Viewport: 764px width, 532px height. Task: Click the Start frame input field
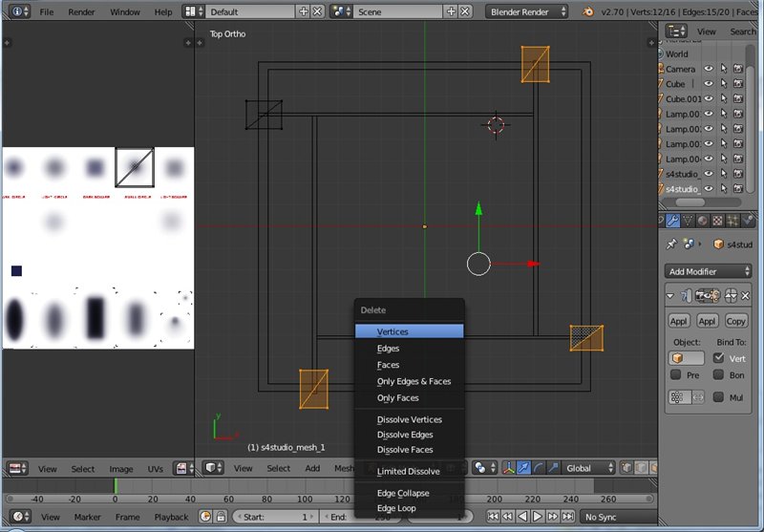(x=276, y=517)
